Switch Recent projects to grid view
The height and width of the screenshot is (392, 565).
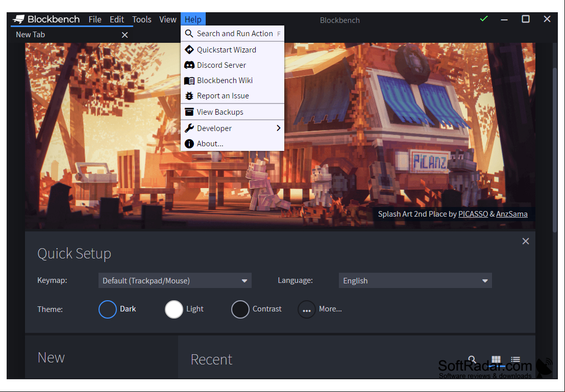496,359
